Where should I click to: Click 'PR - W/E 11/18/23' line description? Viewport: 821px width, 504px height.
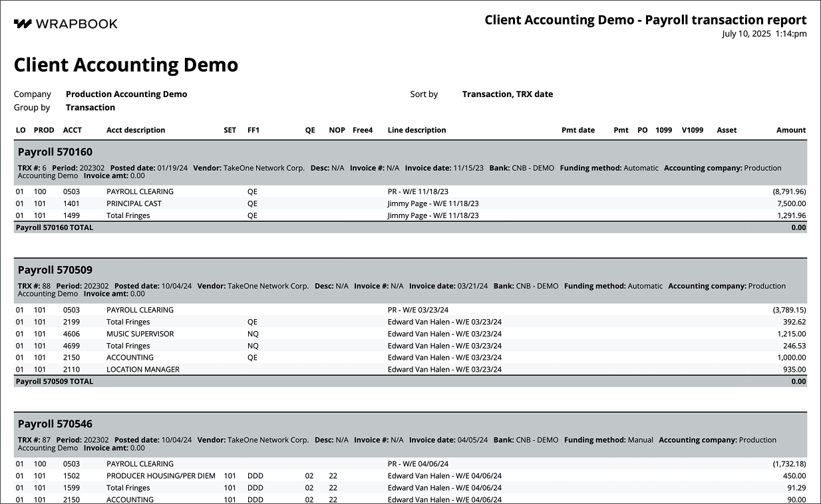(418, 191)
